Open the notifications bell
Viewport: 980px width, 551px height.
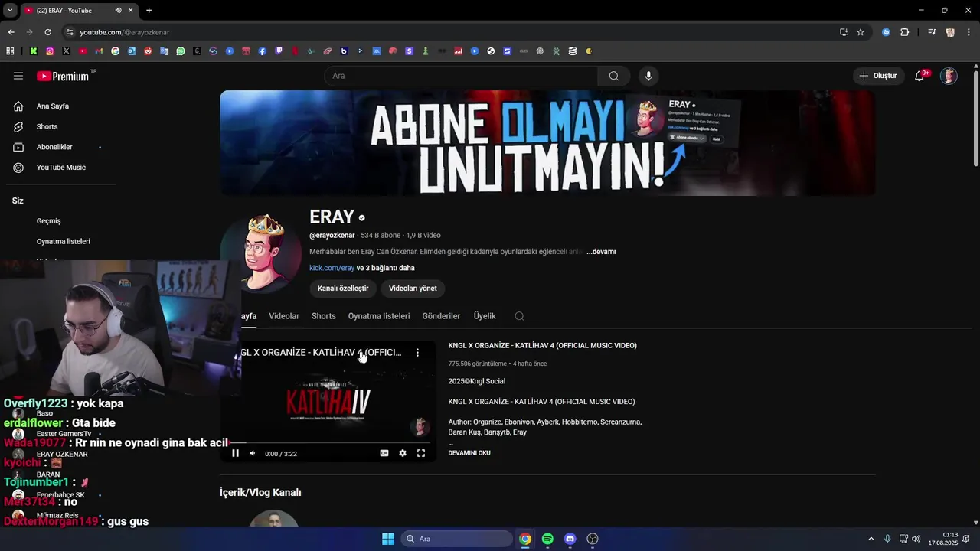point(920,76)
